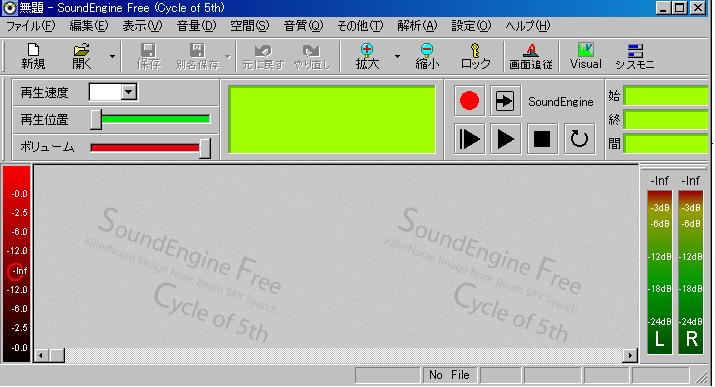Stop playback with square button
This screenshot has width=715, height=387.
pos(542,139)
